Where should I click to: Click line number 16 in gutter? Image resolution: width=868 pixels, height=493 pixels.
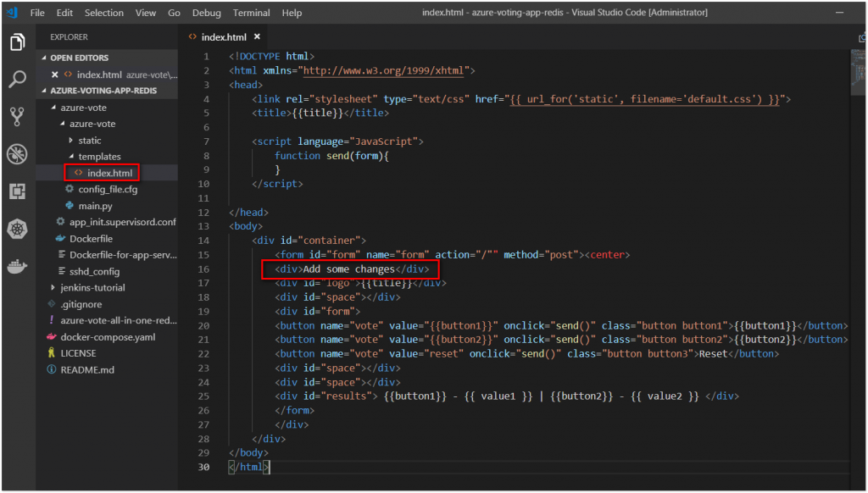point(203,269)
